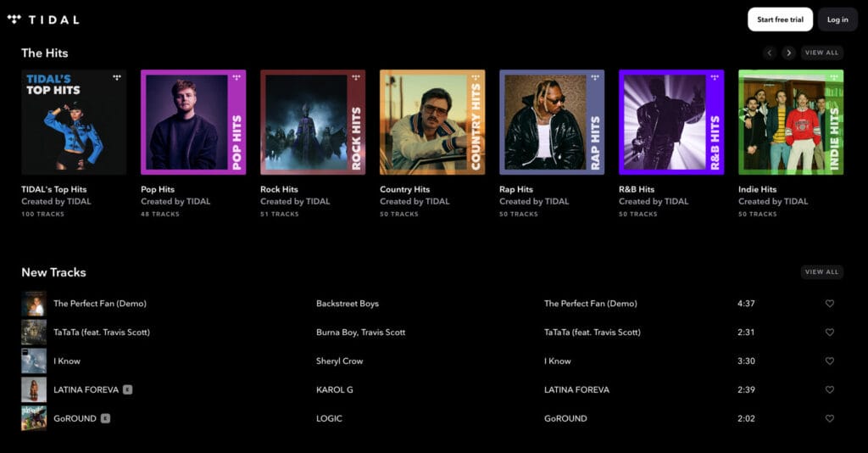Open TIDAL's Top Hits playlist cover
The width and height of the screenshot is (868, 453).
coord(75,122)
